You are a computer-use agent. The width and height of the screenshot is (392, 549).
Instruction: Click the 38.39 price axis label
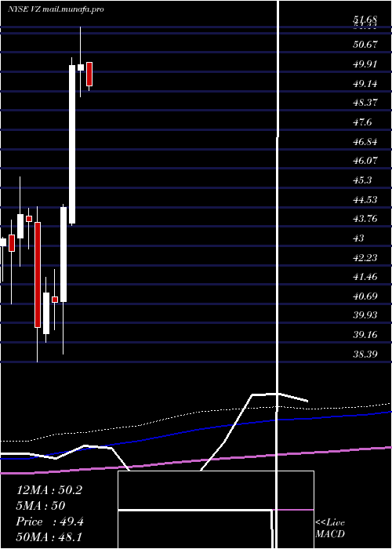click(x=365, y=354)
